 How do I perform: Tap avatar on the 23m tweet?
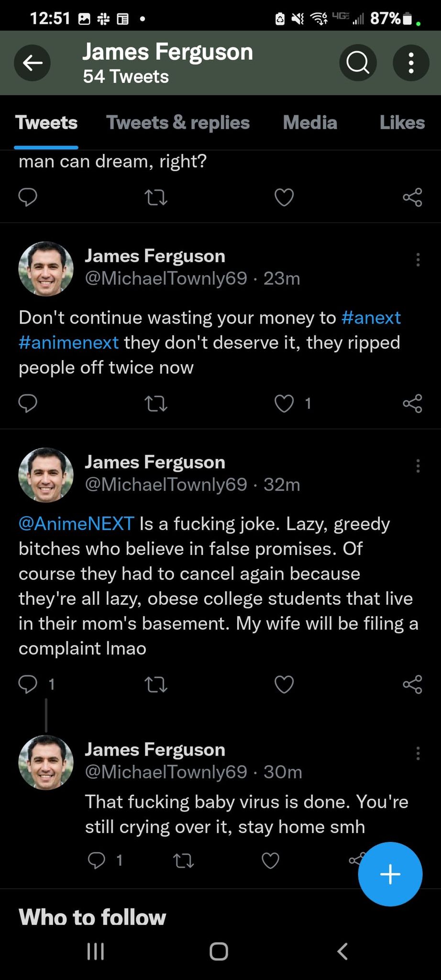tap(46, 268)
